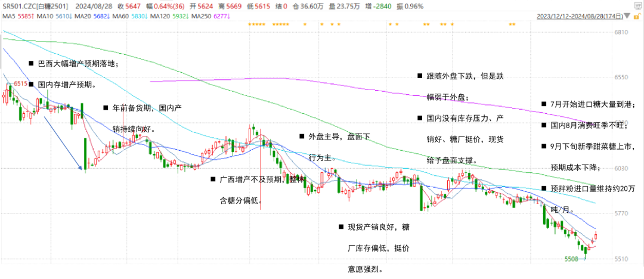The image size is (644, 279).
Task: Click the first five-star news marker cluster
Action: (x=256, y=24)
